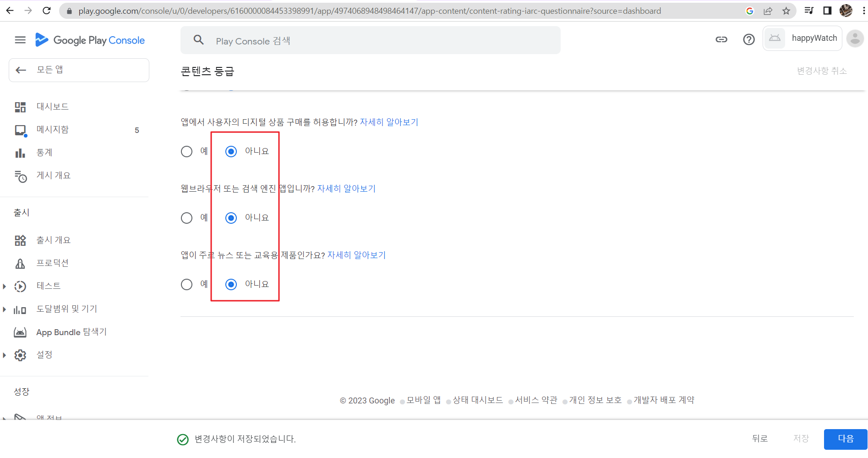
Task: Open 개인 정보 보호 footer link
Action: tap(595, 400)
